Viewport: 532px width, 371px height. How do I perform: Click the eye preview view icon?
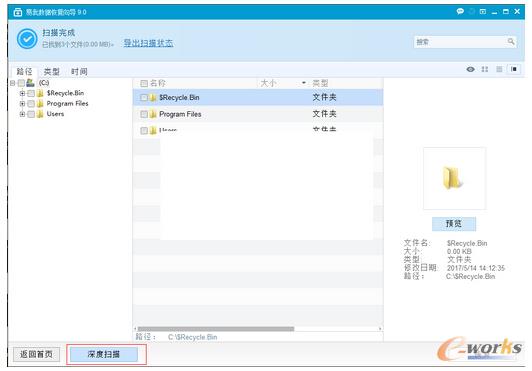tap(470, 69)
